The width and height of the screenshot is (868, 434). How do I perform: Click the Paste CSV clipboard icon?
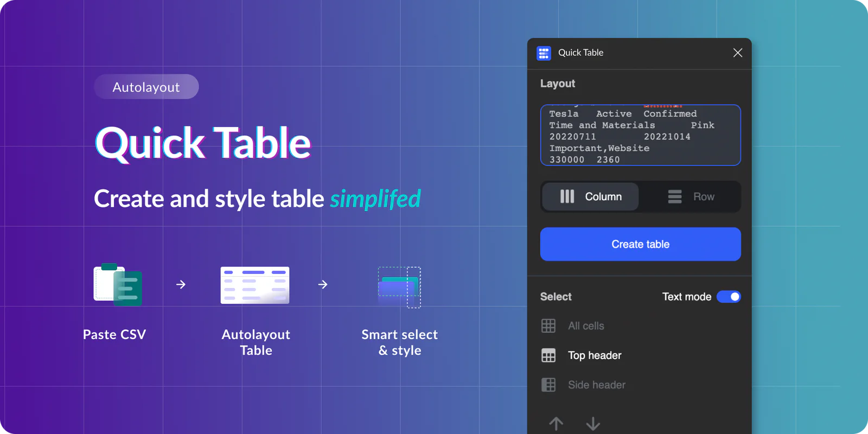pyautogui.click(x=118, y=285)
